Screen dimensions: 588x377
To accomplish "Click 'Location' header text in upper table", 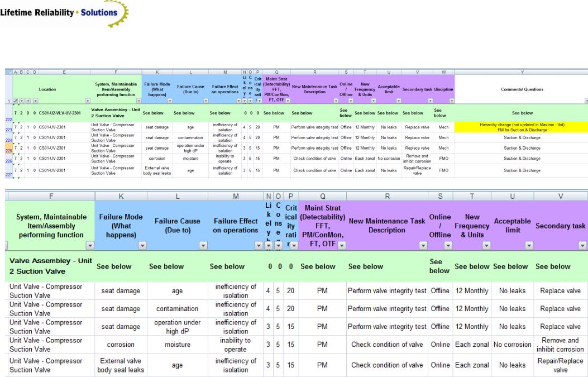I will tap(47, 89).
